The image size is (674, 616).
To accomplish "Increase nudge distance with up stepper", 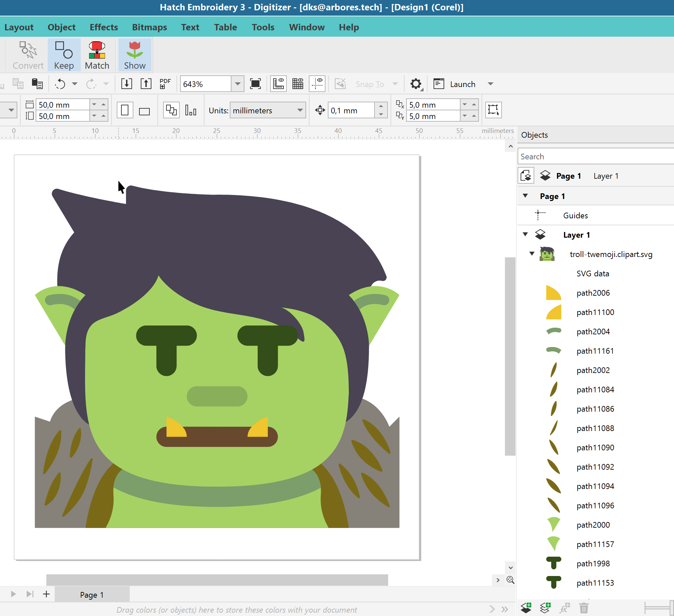I will [x=381, y=106].
